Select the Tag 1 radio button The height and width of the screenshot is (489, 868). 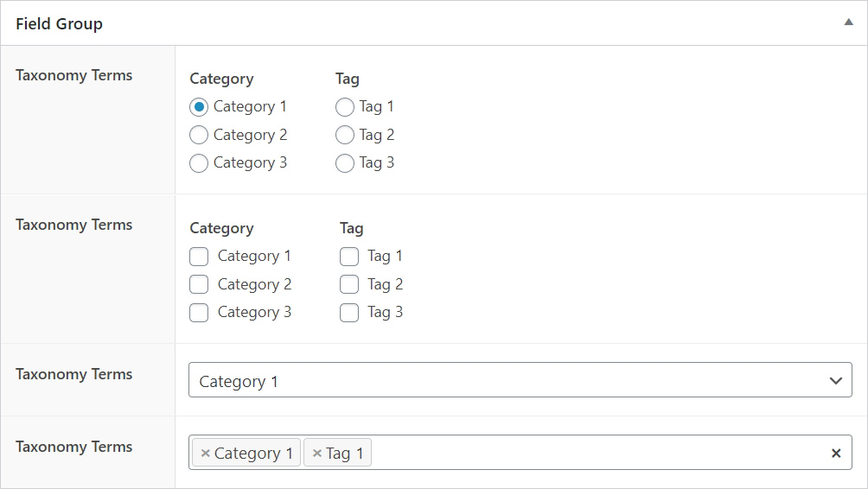coord(345,107)
